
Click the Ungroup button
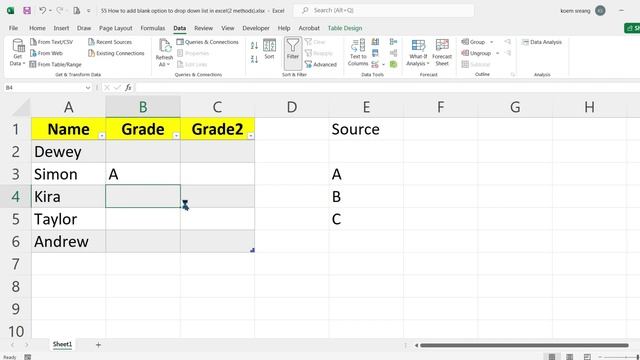point(476,53)
